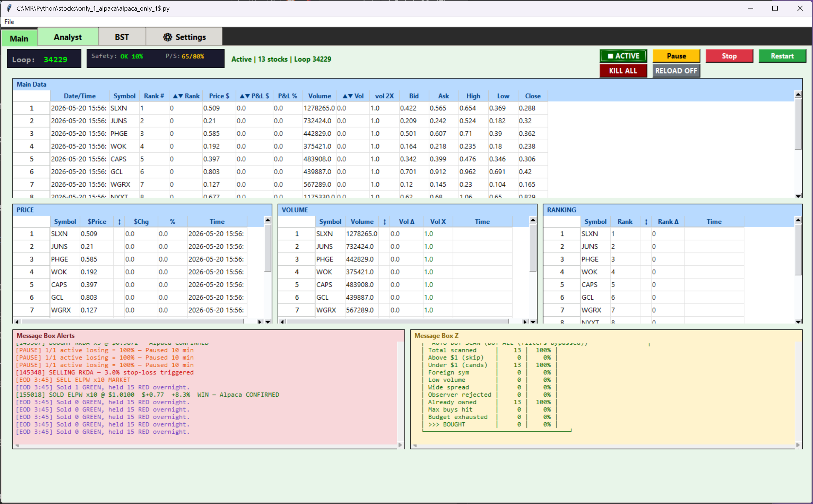Click Main Data scrollbar up arrow
The height and width of the screenshot is (504, 813).
pos(798,94)
